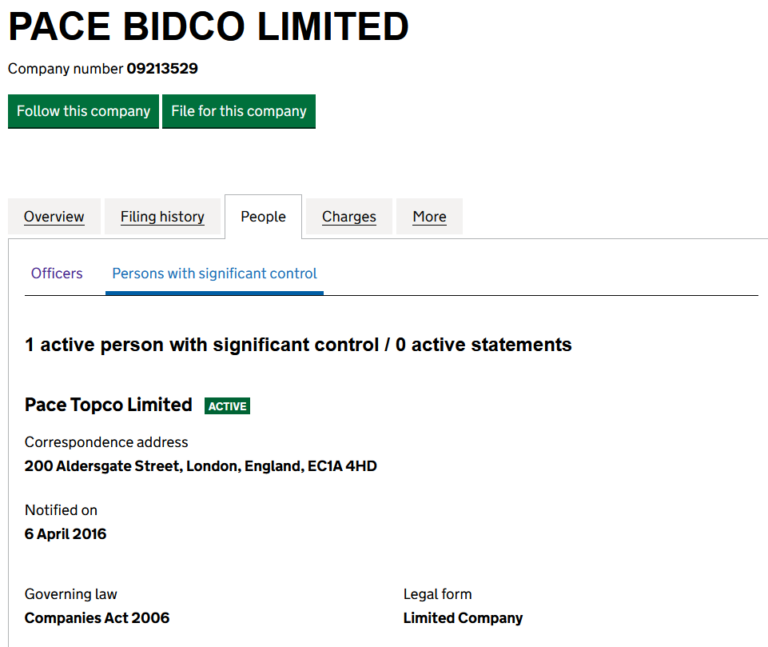Select Persons with significant control sub-tab
Screen dimensions: 768x647
214,273
